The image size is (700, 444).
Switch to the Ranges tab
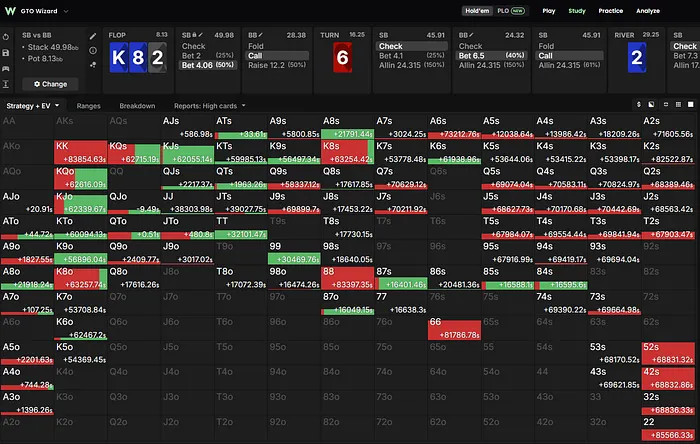coord(88,106)
